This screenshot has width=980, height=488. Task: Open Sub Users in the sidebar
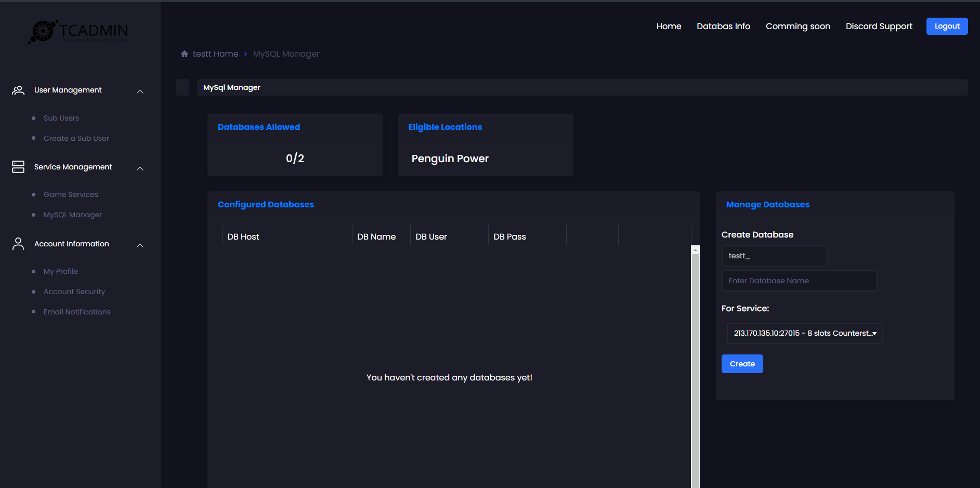(61, 118)
